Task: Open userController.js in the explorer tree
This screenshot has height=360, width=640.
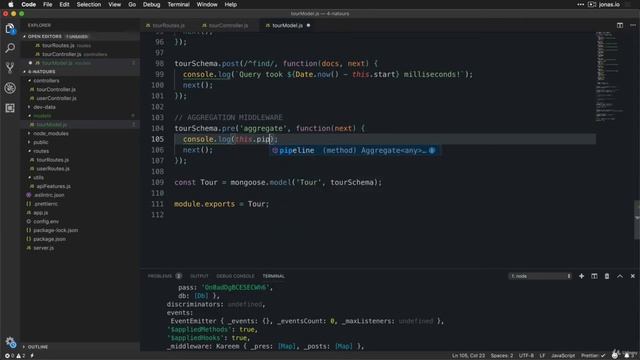Action: point(56,98)
